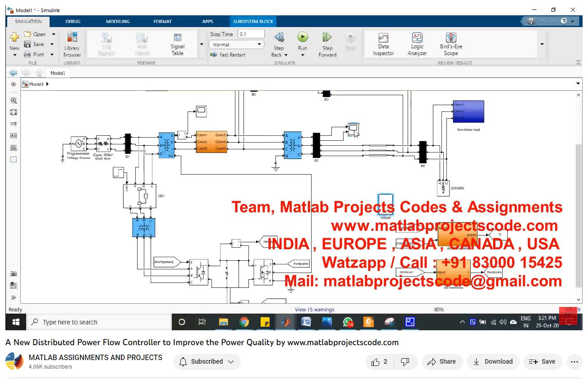Click Zoom tool in left palette

point(14,101)
